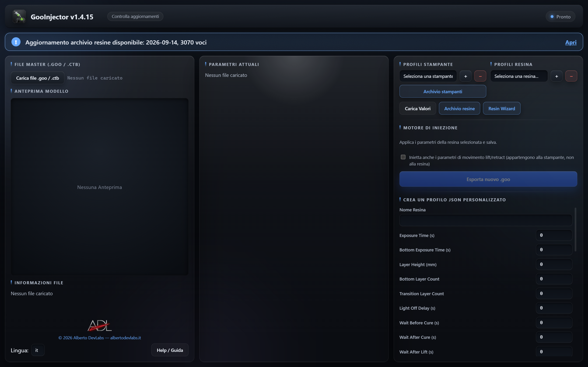The height and width of the screenshot is (367, 588).
Task: Click Carica file .goo / .ctb button
Action: [x=37, y=78]
